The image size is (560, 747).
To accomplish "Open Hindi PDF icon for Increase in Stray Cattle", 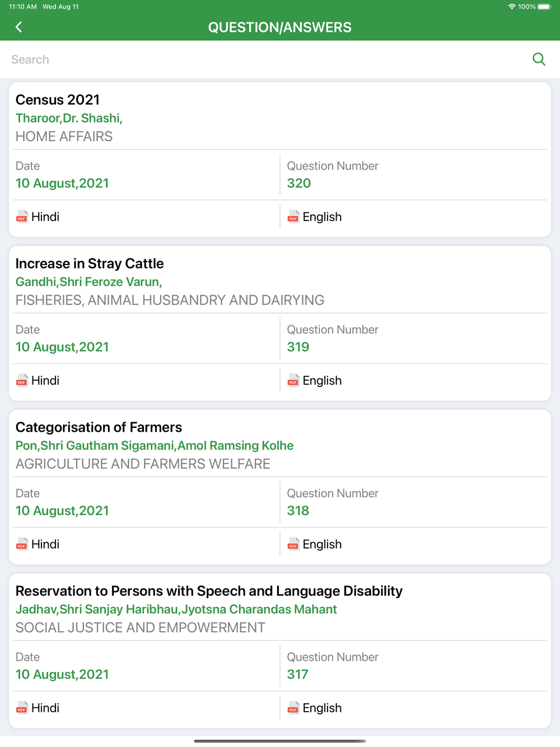I will 22,381.
